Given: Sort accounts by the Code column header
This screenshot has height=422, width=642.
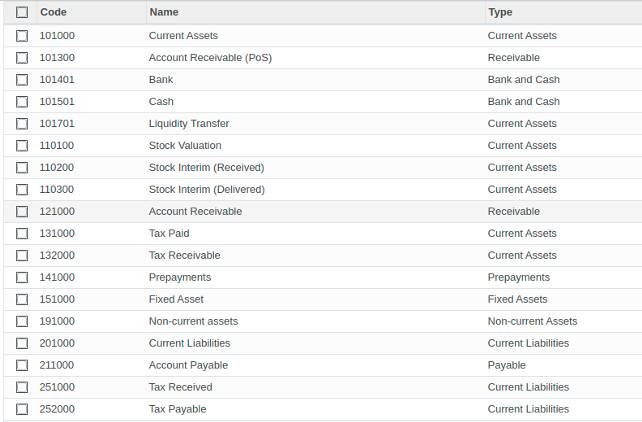Looking at the screenshot, I should point(53,12).
